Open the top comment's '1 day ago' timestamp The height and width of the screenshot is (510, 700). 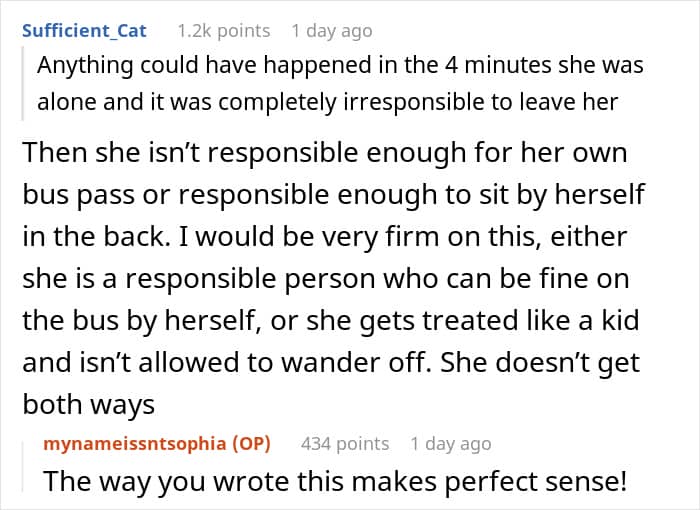click(x=332, y=31)
